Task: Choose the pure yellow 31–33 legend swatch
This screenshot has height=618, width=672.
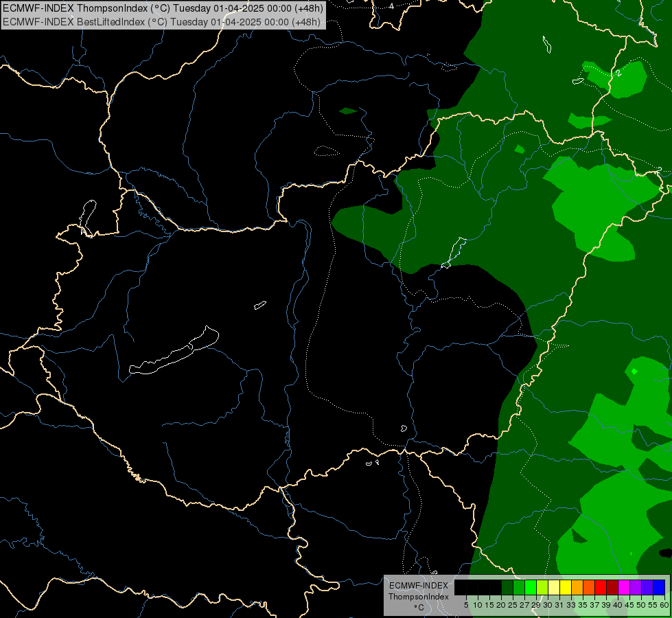Action: (566, 587)
